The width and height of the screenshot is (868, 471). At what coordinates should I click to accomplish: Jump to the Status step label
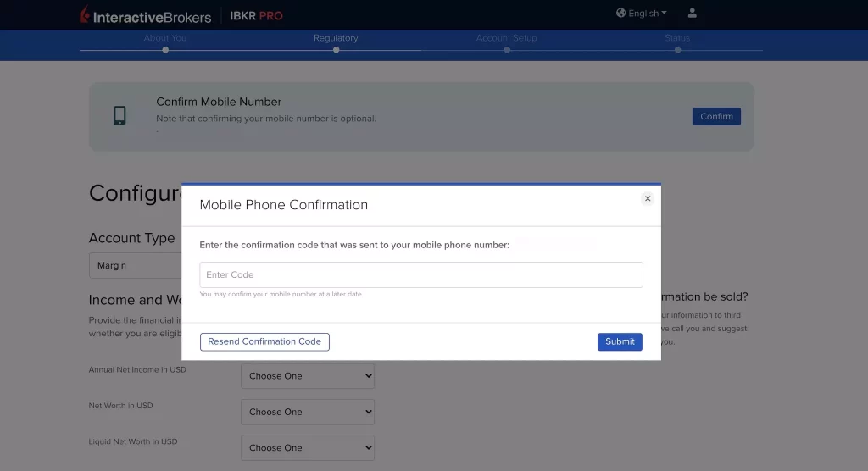pos(677,38)
